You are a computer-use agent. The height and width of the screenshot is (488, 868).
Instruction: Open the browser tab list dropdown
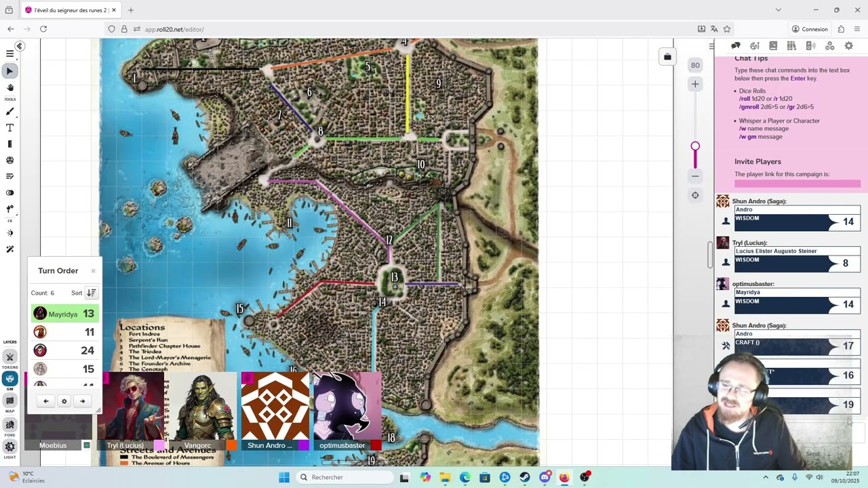(x=778, y=10)
